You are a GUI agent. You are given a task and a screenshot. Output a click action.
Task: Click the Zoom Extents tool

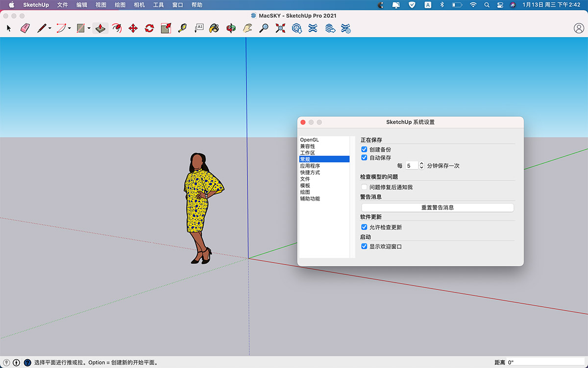point(280,28)
